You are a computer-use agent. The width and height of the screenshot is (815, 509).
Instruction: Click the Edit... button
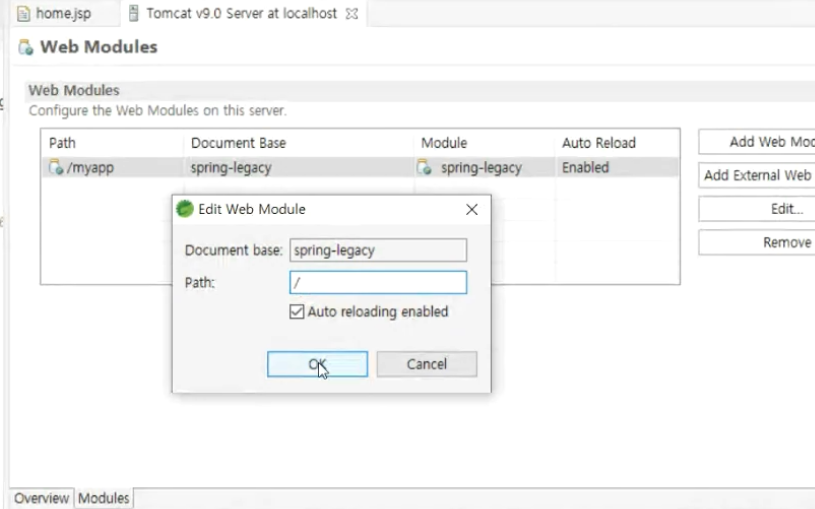click(x=757, y=209)
